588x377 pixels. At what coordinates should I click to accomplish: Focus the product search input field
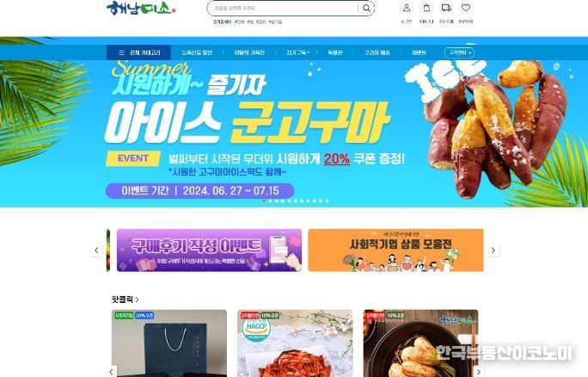[283, 9]
